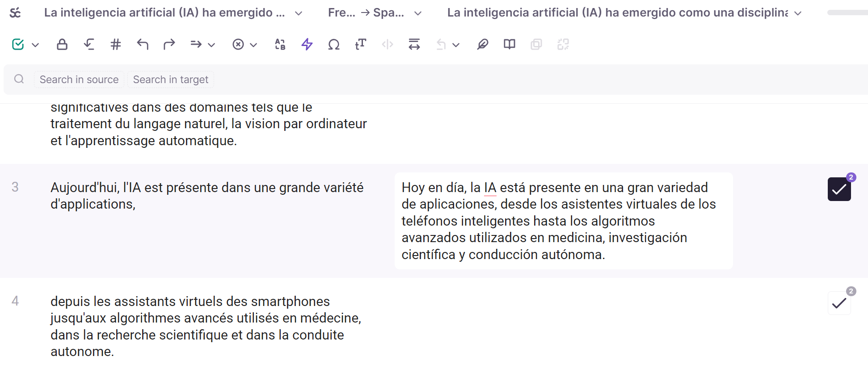Click the Search in target field
Viewport: 868px width, 373px height.
tap(171, 80)
